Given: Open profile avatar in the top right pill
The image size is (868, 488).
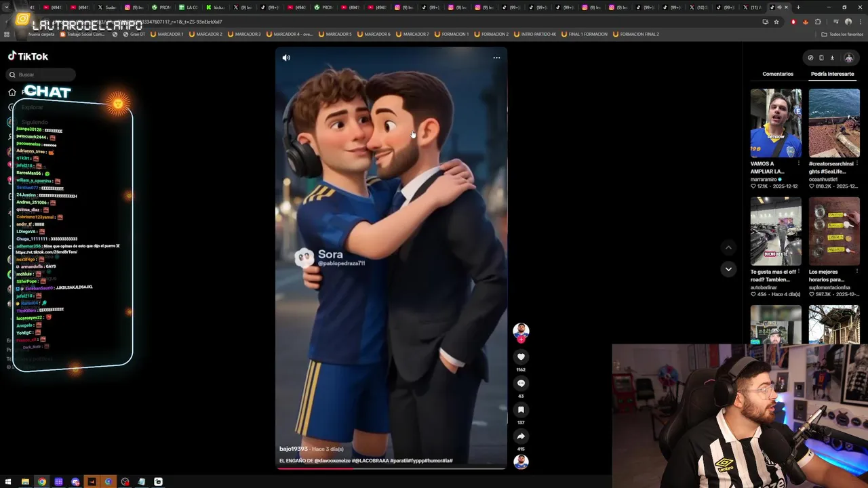Looking at the screenshot, I should point(848,58).
